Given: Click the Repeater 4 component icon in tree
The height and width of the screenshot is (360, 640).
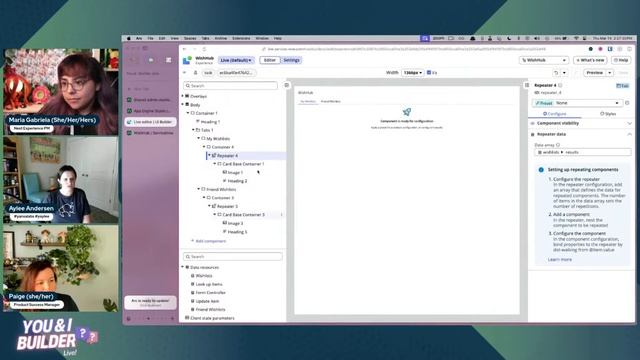Looking at the screenshot, I should click(214, 156).
